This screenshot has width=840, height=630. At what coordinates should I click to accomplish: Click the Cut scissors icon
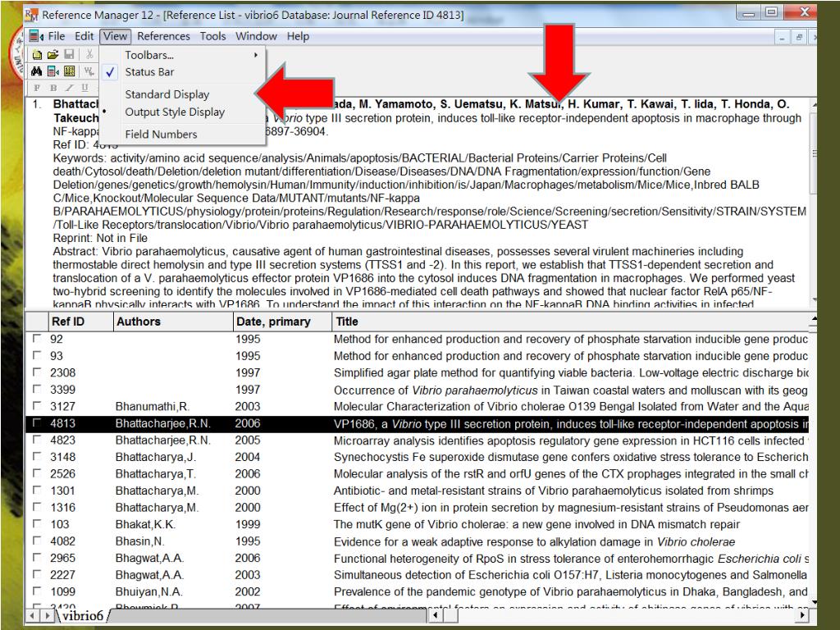click(89, 54)
